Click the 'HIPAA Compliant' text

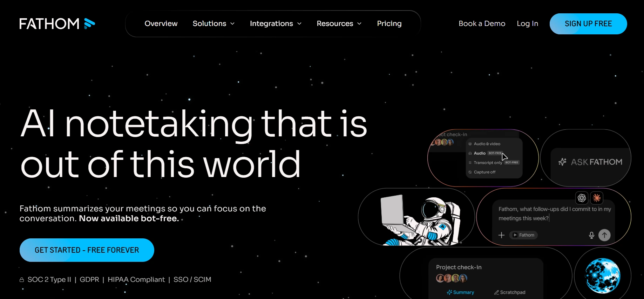(136, 279)
